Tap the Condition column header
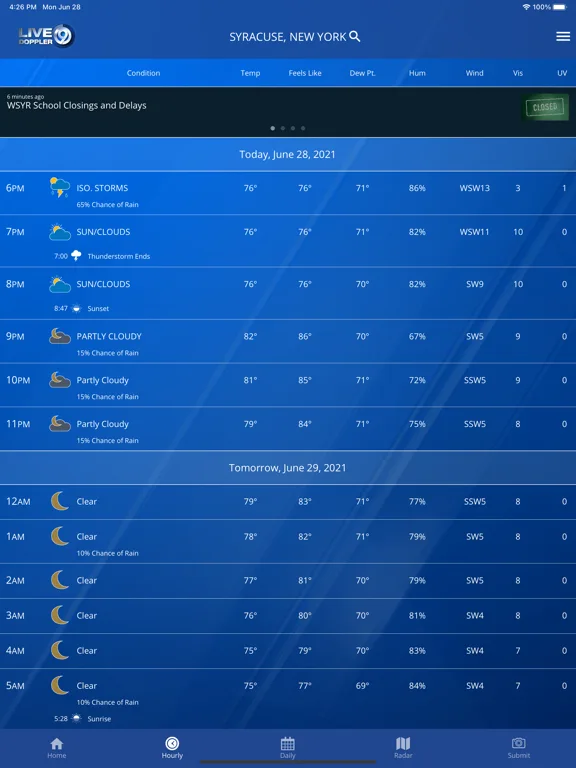The height and width of the screenshot is (768, 576). (x=144, y=73)
